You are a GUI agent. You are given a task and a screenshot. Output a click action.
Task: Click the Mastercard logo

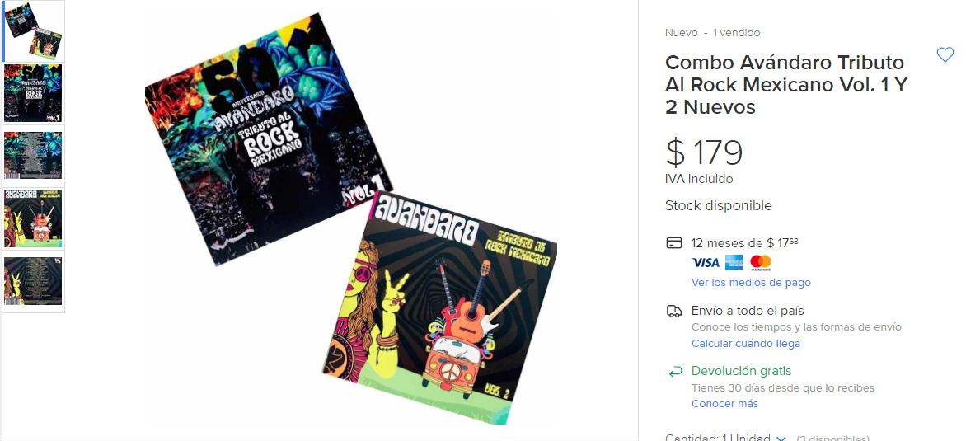click(761, 262)
